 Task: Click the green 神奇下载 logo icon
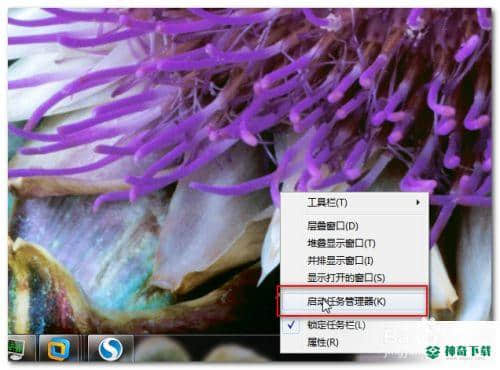(433, 352)
